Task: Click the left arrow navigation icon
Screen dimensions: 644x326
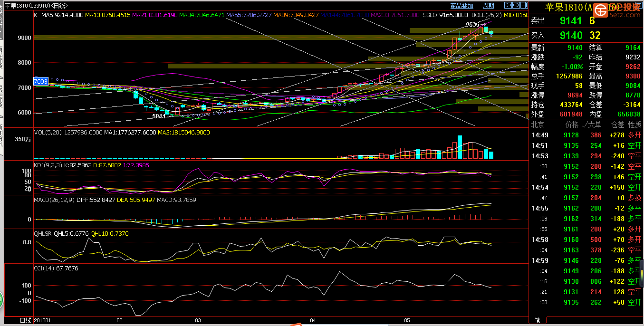Action: point(508,5)
